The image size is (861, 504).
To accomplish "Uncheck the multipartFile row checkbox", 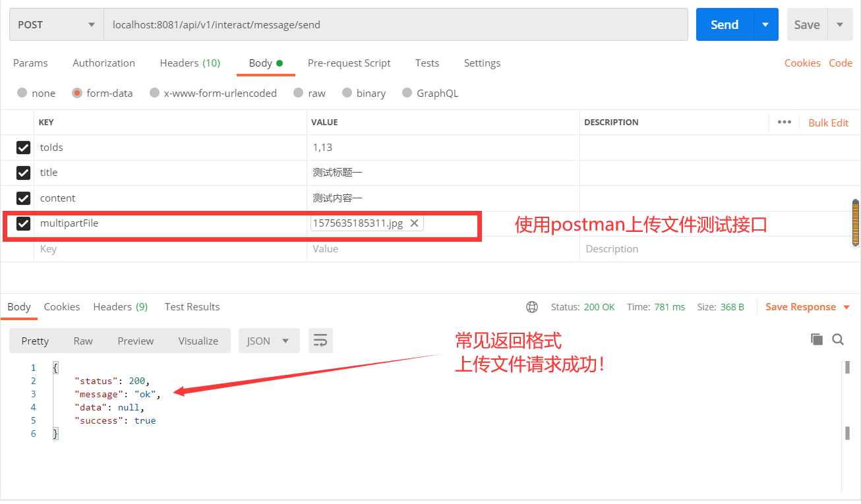I will tap(23, 223).
